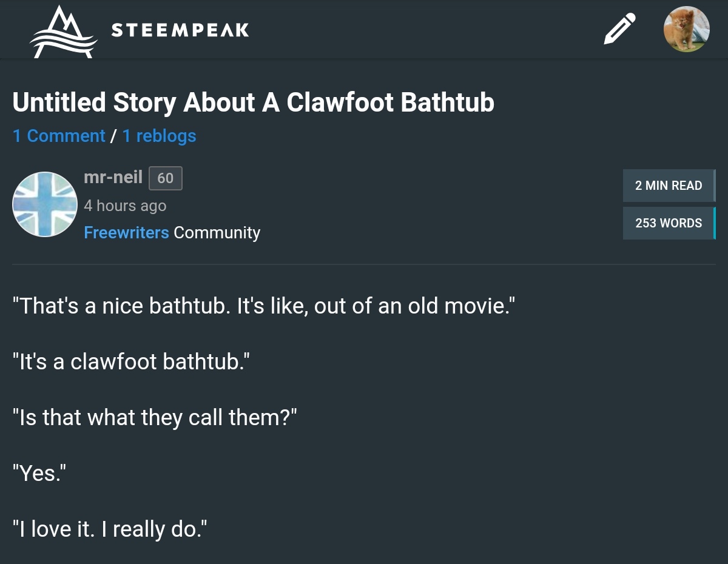Image resolution: width=728 pixels, height=564 pixels.
Task: Open the kitten profile avatar menu
Action: click(686, 29)
